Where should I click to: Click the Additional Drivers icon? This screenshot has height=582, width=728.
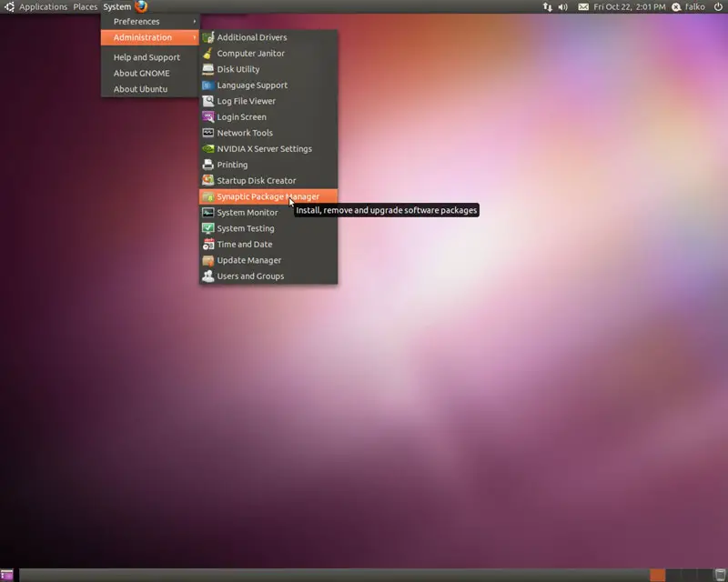point(208,37)
